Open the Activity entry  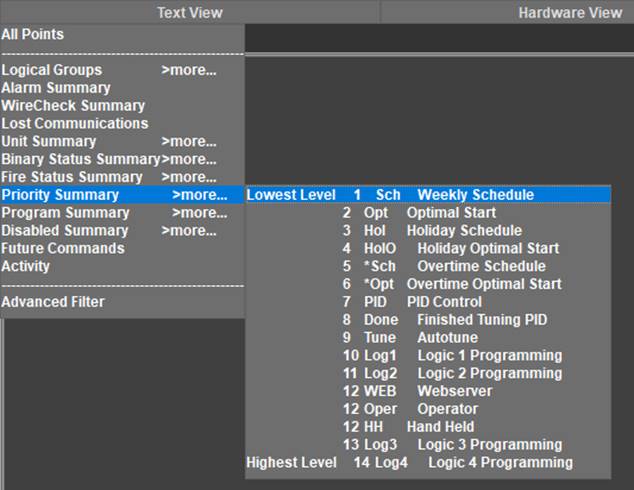(x=26, y=267)
